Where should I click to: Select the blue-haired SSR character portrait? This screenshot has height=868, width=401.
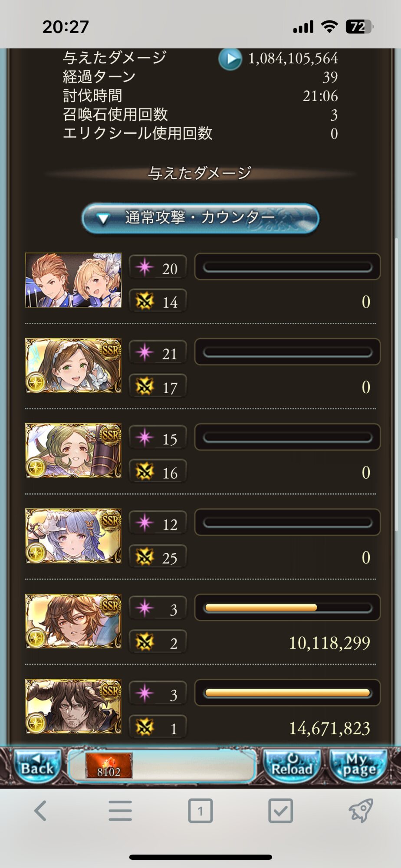pos(73,536)
